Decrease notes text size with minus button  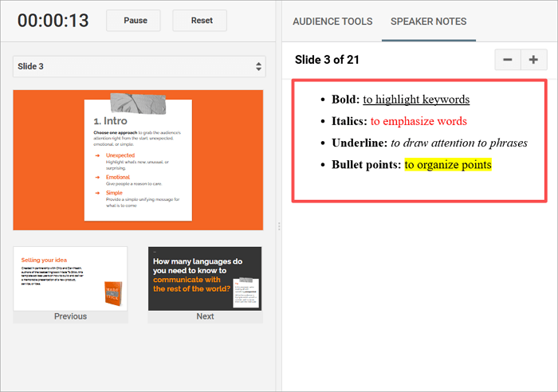coord(508,60)
